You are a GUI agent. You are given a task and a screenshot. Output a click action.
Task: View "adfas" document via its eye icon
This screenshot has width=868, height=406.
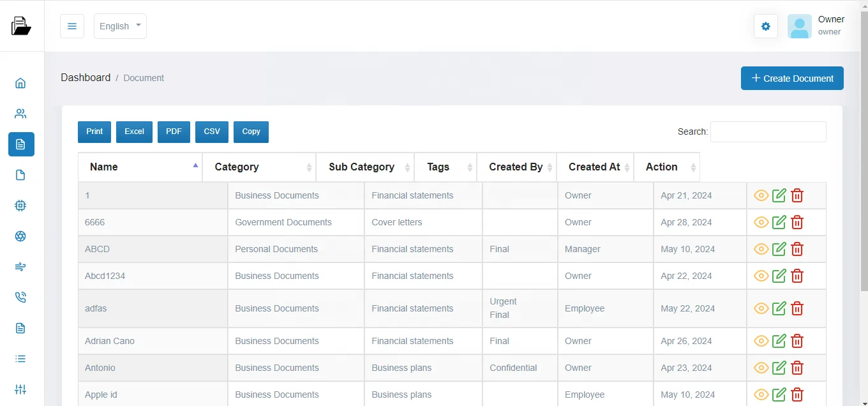(761, 308)
